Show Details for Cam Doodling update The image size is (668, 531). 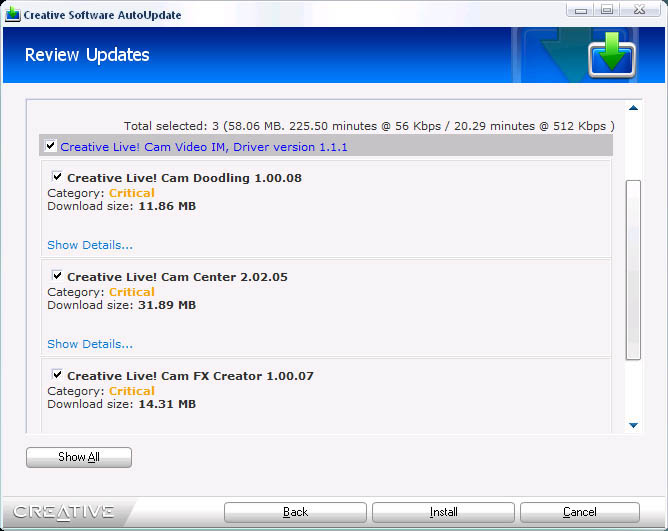coord(90,245)
